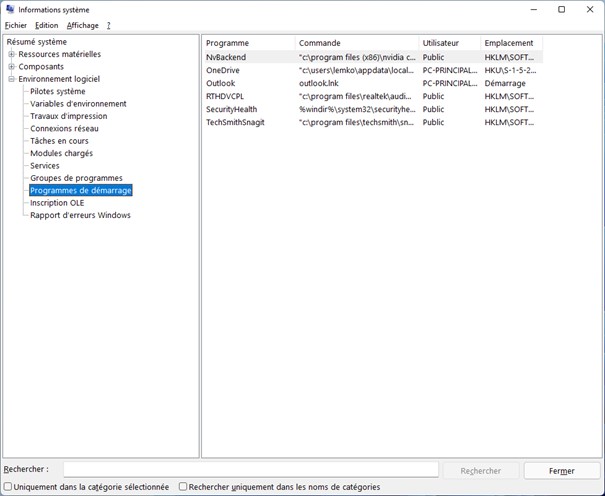Expand the Composants node
The height and width of the screenshot is (496, 605).
[12, 67]
